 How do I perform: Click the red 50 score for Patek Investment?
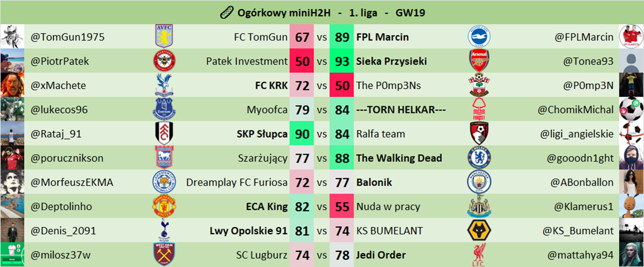(302, 61)
